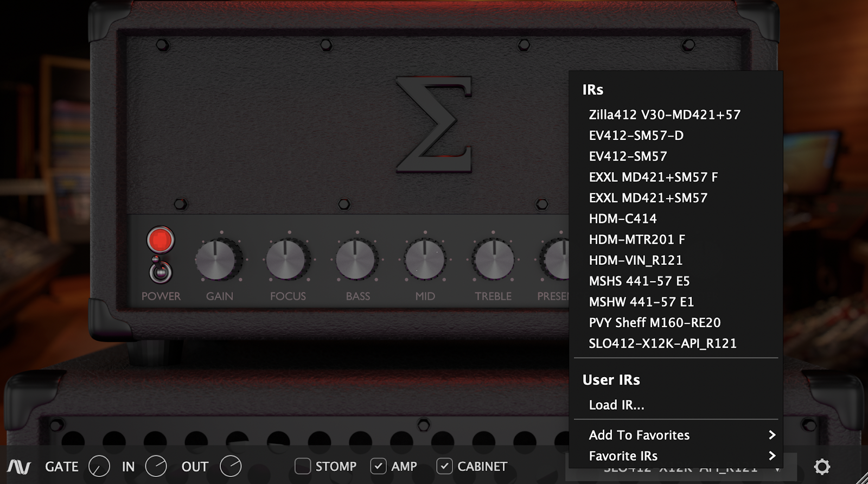Select SLO412-X12K-API_R121 IR from list
868x484 pixels.
pos(675,343)
